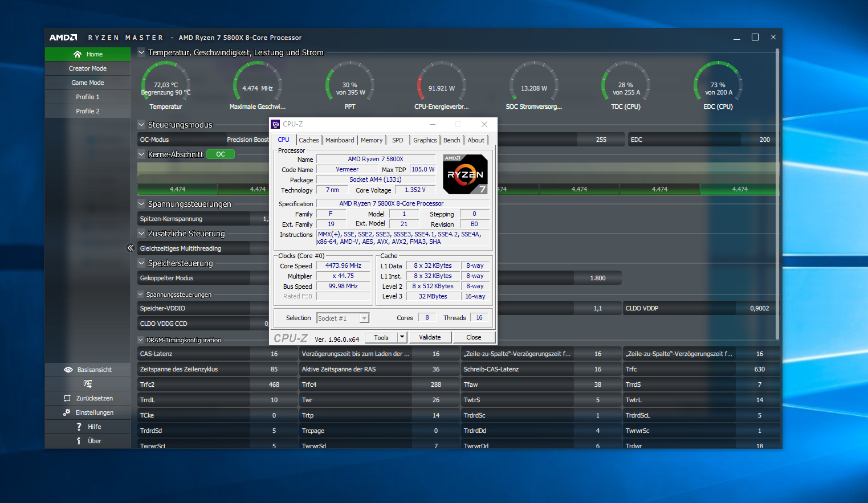Image resolution: width=868 pixels, height=503 pixels.
Task: Switch to Basisansicht via the eye icon
Action: 68,370
